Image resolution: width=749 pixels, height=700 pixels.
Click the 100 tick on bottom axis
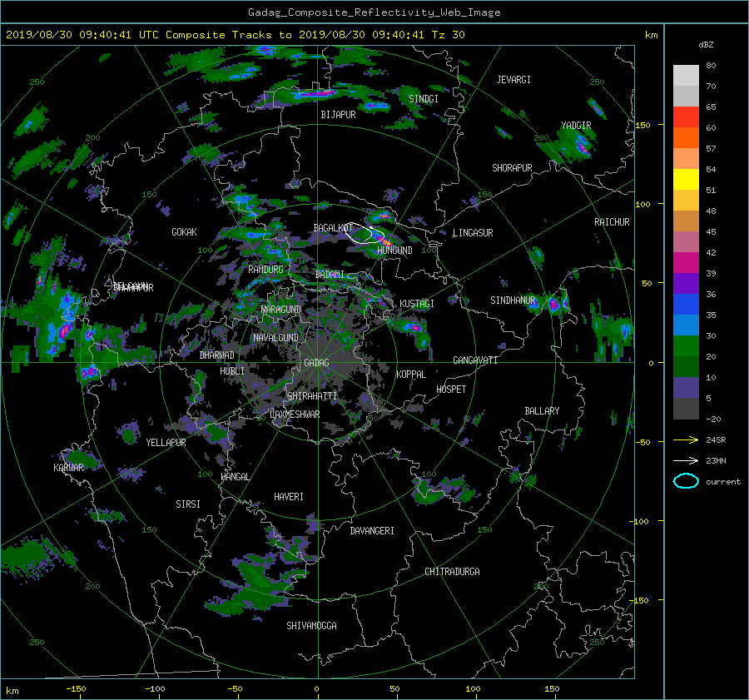tap(473, 689)
